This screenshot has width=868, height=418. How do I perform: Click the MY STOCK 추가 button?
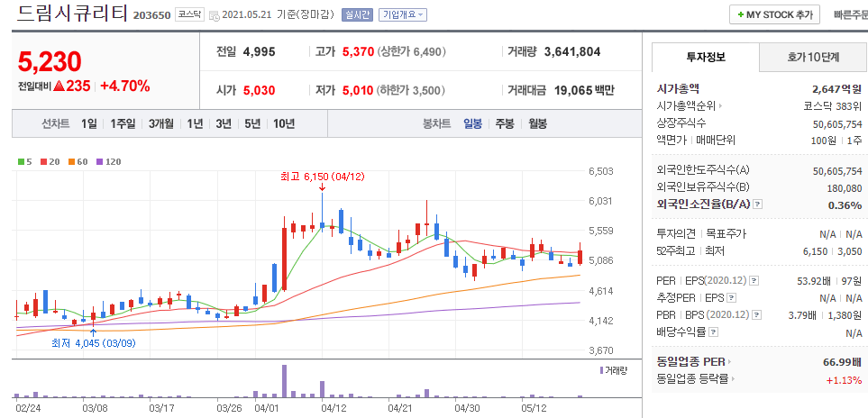tap(774, 15)
